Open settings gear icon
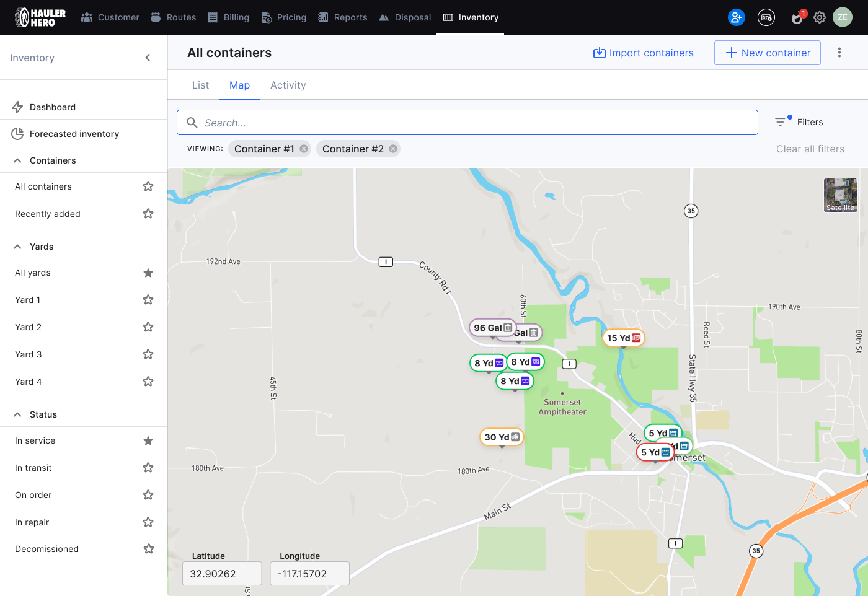Viewport: 868px width, 596px height. (x=820, y=17)
